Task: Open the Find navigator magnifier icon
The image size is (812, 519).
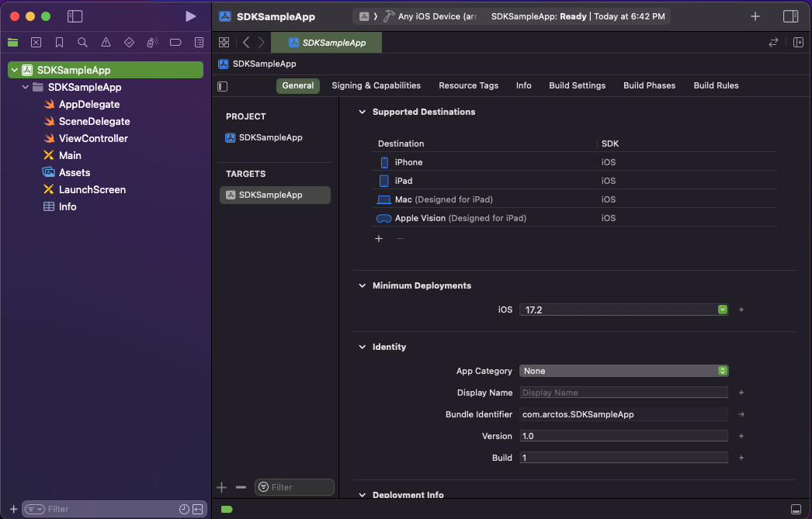Action: coord(82,43)
